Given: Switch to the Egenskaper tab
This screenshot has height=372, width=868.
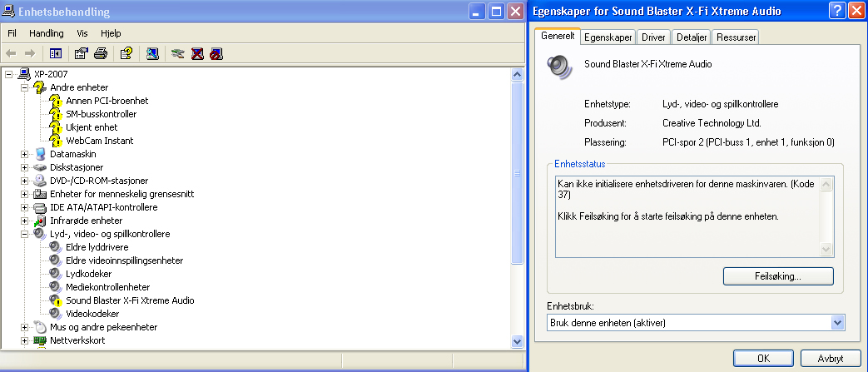Looking at the screenshot, I should click(608, 37).
